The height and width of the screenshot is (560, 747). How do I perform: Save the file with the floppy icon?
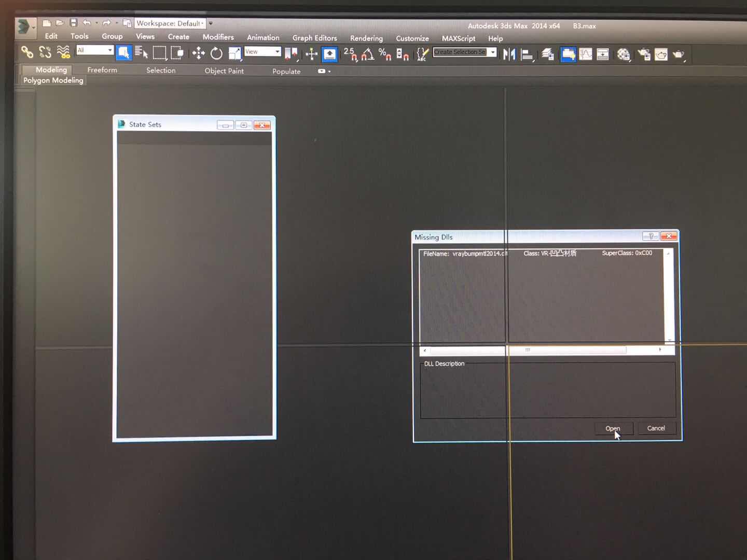(x=73, y=23)
